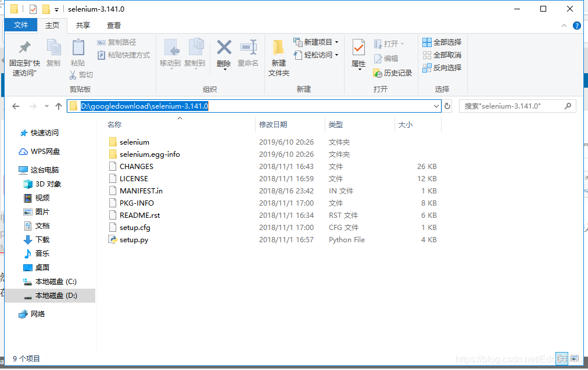The image size is (588, 370).
Task: Click the search selenium-3.141.0 box
Action: click(x=518, y=106)
